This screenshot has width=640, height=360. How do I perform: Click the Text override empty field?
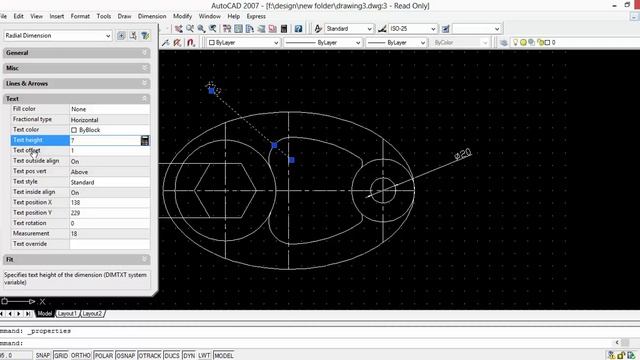[110, 244]
